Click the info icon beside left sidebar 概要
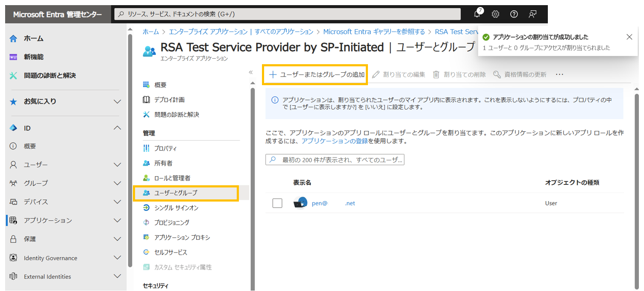644x291 pixels. [x=13, y=146]
